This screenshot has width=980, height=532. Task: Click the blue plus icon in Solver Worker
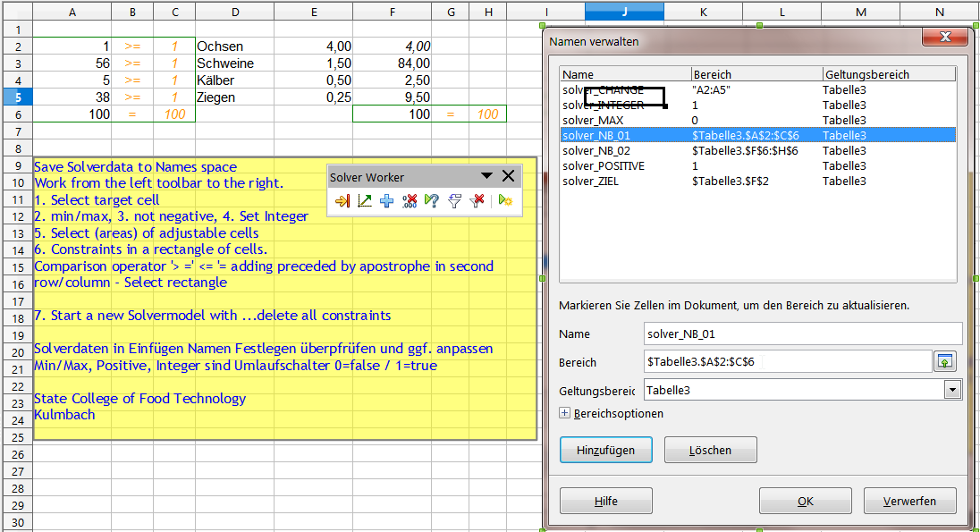[386, 201]
